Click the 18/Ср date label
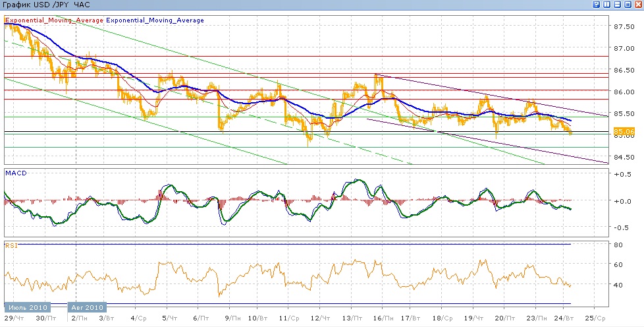Screen dimensions: 644x327 coord(443,318)
